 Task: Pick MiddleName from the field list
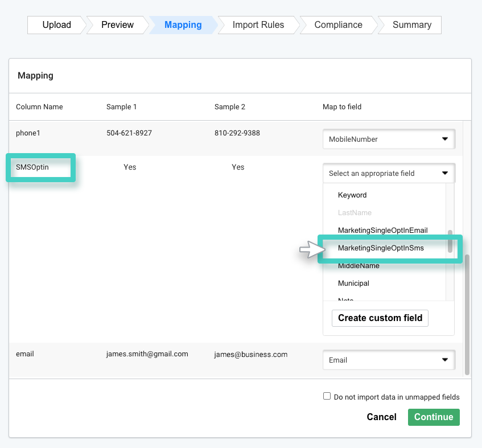pyautogui.click(x=358, y=265)
